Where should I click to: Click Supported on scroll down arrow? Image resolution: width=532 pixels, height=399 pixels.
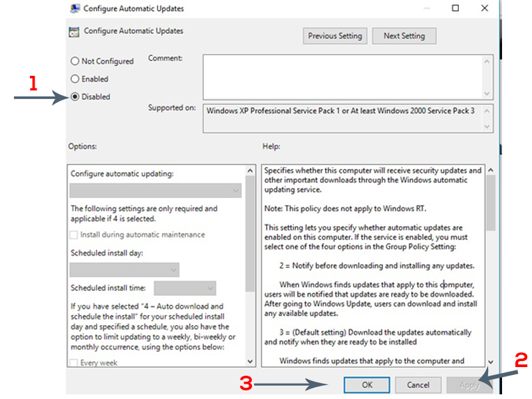pos(487,126)
